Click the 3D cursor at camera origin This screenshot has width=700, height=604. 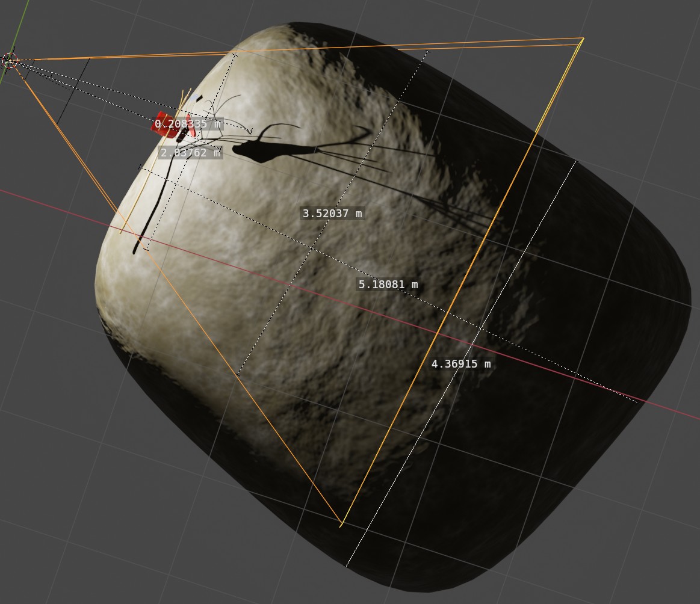tap(9, 61)
